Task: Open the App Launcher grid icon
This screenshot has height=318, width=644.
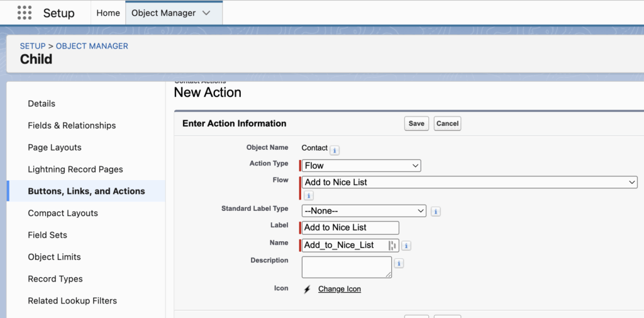Action: coord(24,13)
